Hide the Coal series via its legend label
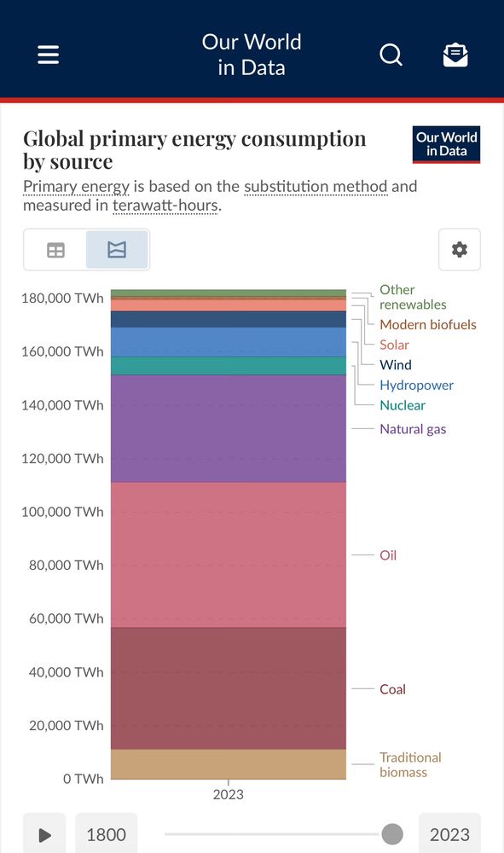504x853 pixels. click(392, 689)
